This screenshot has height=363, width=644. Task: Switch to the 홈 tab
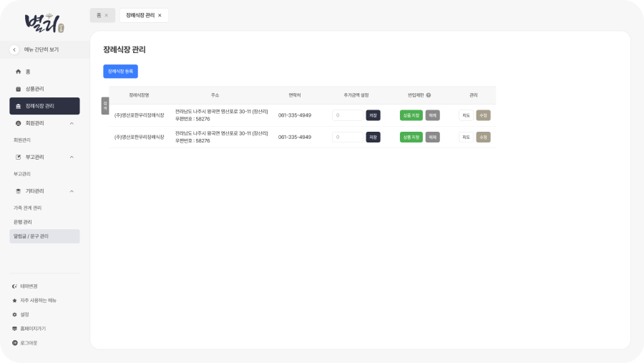point(99,15)
